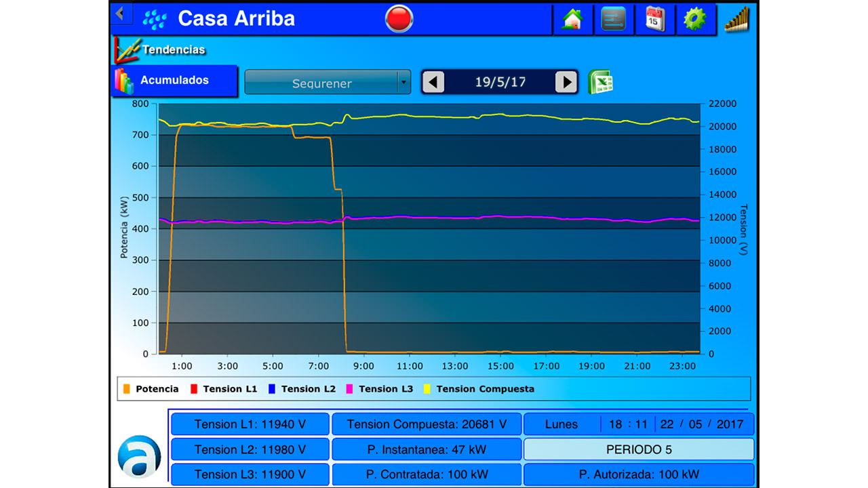This screenshot has width=868, height=488.
Task: Advance to next day with right arrow
Action: pos(566,83)
